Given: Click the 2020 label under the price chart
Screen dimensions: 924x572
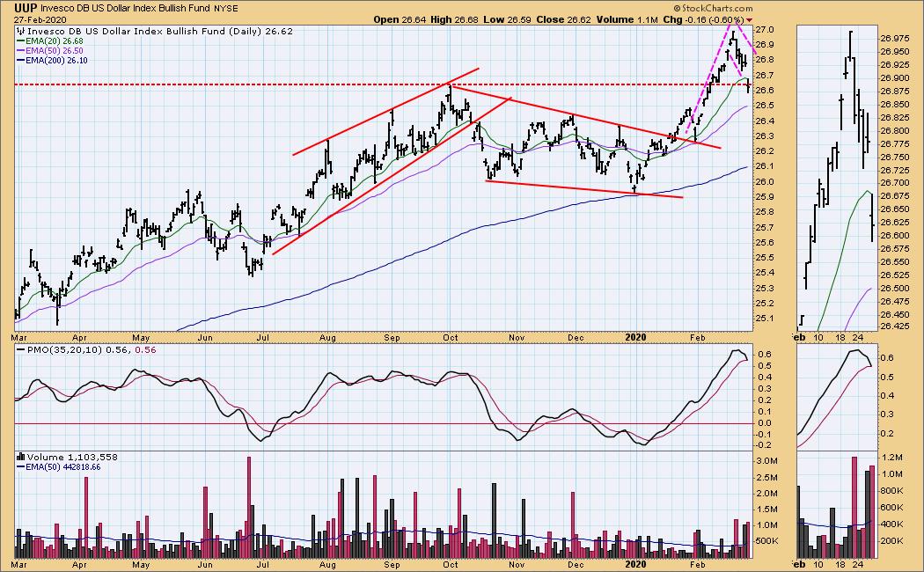Looking at the screenshot, I should [635, 338].
